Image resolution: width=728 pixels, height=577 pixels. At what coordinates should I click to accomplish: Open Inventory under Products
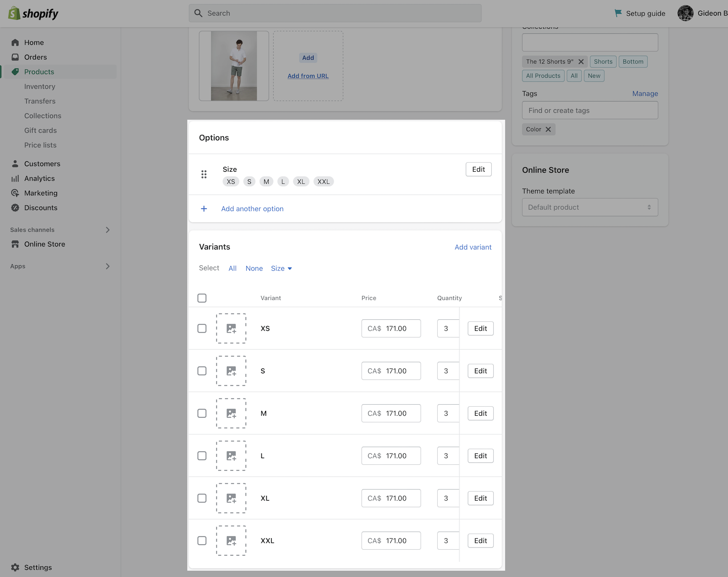[39, 86]
